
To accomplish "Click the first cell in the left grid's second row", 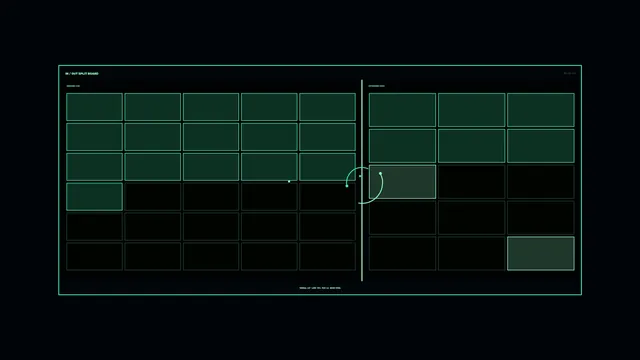I will pos(94,137).
